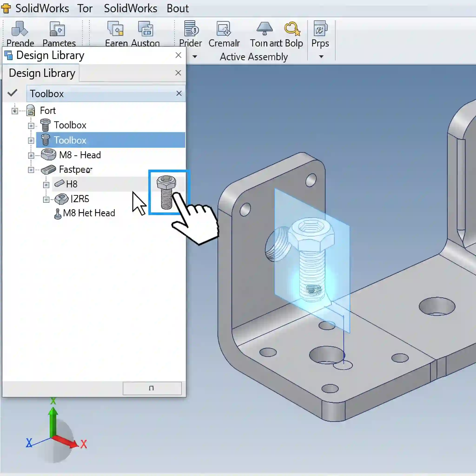Screen dimensions: 476x476
Task: Select the Prider toolbar tool
Action: [x=190, y=34]
